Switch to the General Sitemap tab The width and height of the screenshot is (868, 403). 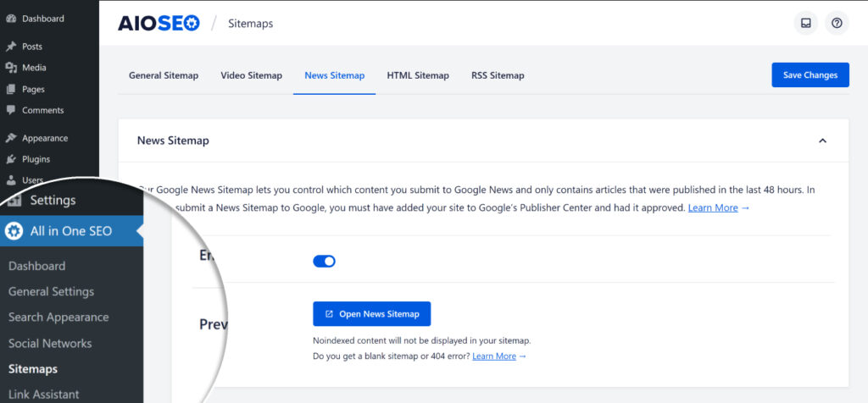164,75
